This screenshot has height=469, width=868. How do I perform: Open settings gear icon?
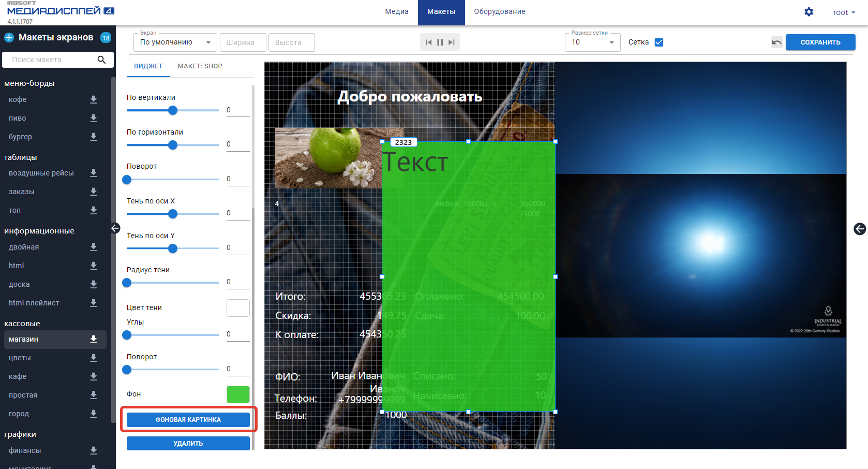[x=809, y=12]
